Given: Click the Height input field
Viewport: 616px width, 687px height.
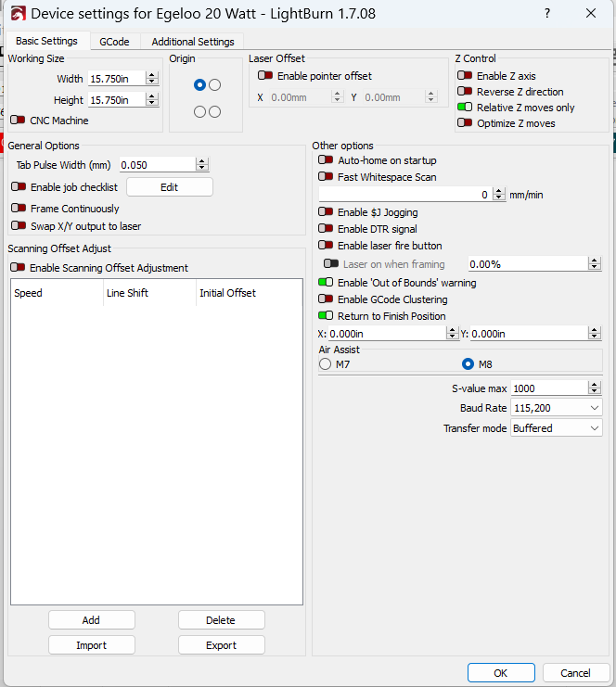Looking at the screenshot, I should [x=117, y=100].
